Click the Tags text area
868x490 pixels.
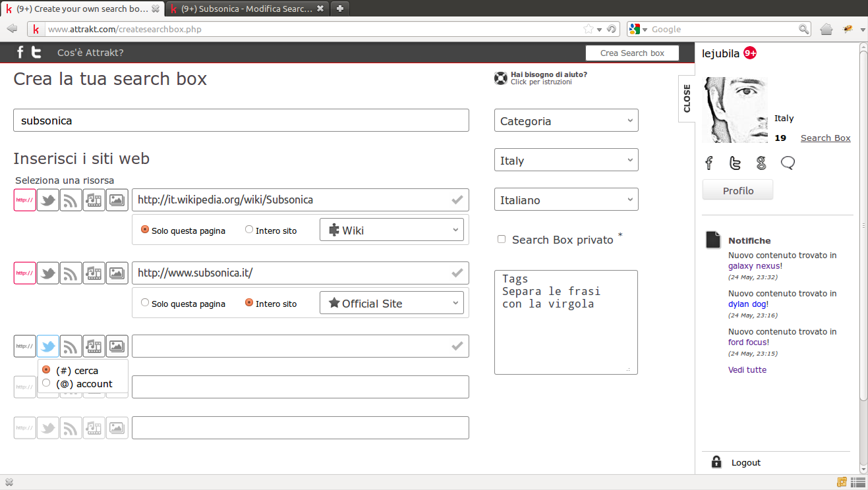click(566, 322)
